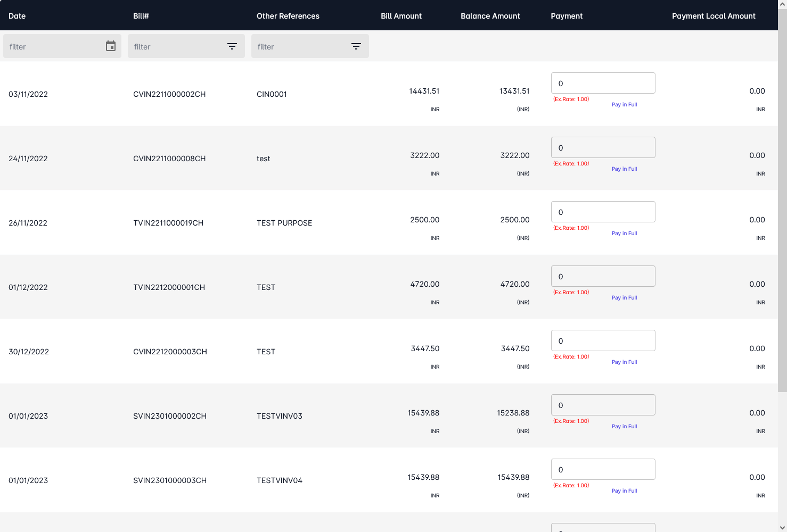Focus payment input for bill CVIN2211000002CH
Screen dimensions: 787x532
coord(603,84)
